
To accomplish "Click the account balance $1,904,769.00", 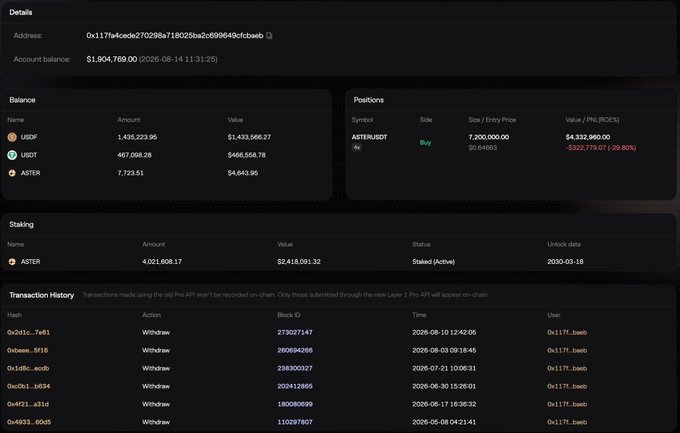I will point(111,59).
